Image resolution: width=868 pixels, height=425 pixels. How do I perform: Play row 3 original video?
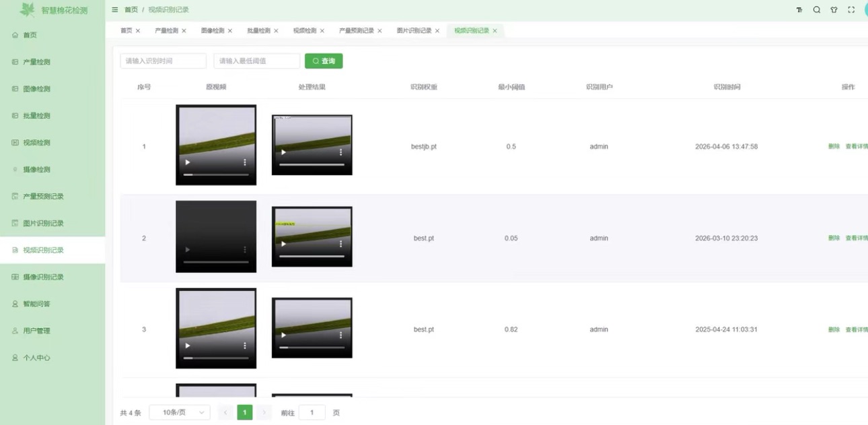coord(188,346)
